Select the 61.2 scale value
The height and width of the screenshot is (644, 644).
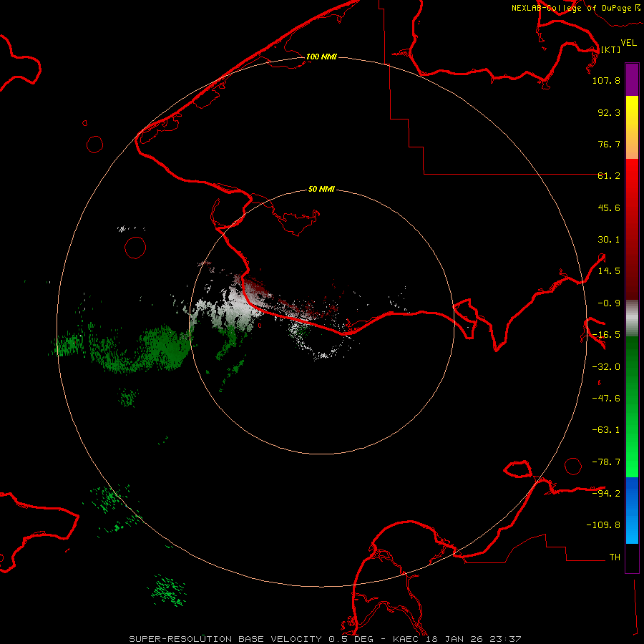609,176
